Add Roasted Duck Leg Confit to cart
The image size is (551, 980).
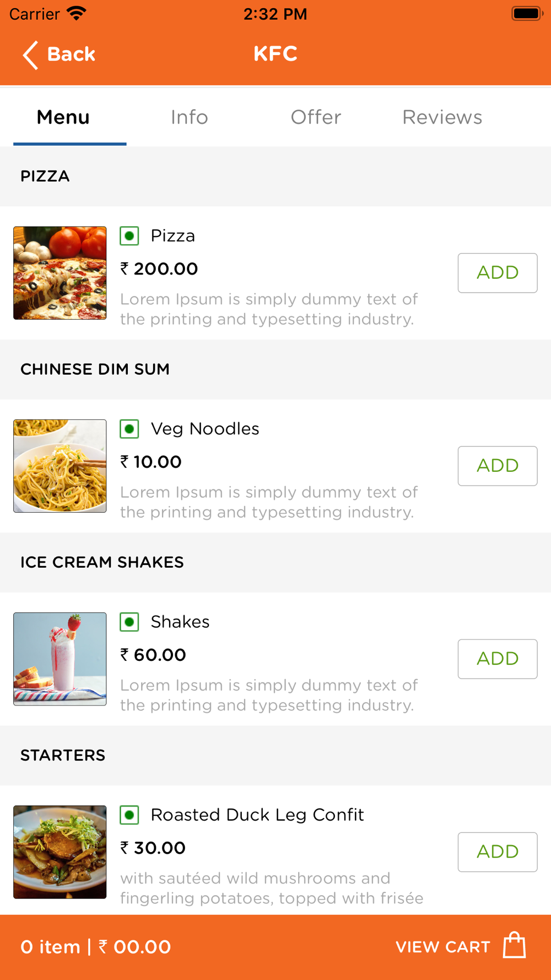coord(498,852)
